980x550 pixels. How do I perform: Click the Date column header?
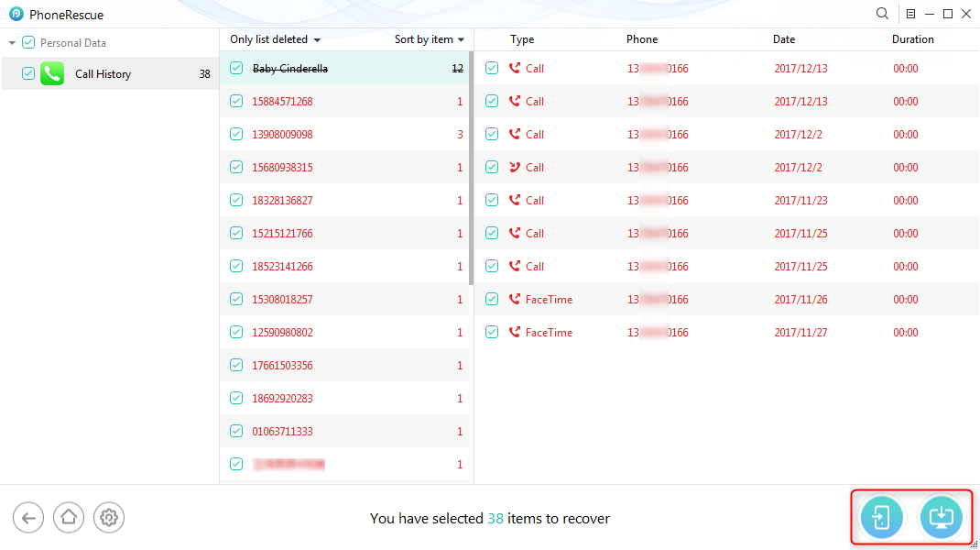point(784,39)
